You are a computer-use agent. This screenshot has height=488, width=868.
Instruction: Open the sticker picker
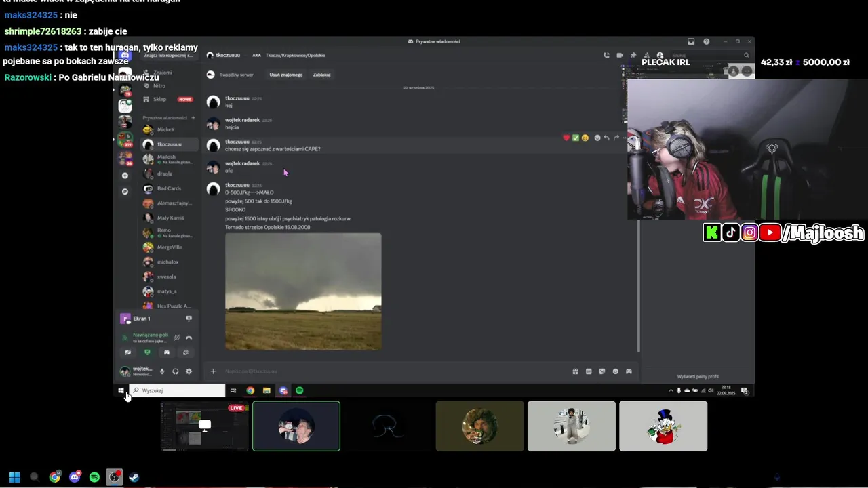coord(601,371)
